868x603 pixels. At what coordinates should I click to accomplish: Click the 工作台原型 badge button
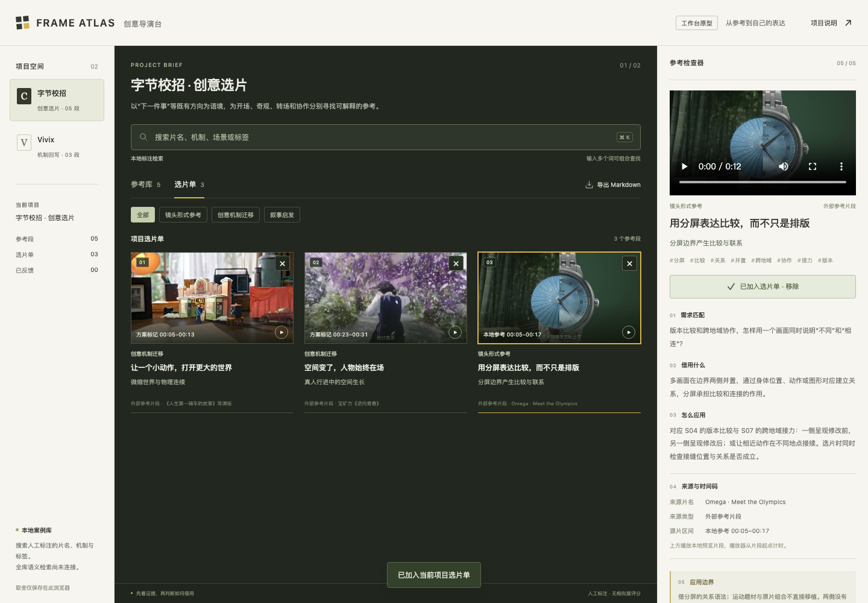(697, 23)
